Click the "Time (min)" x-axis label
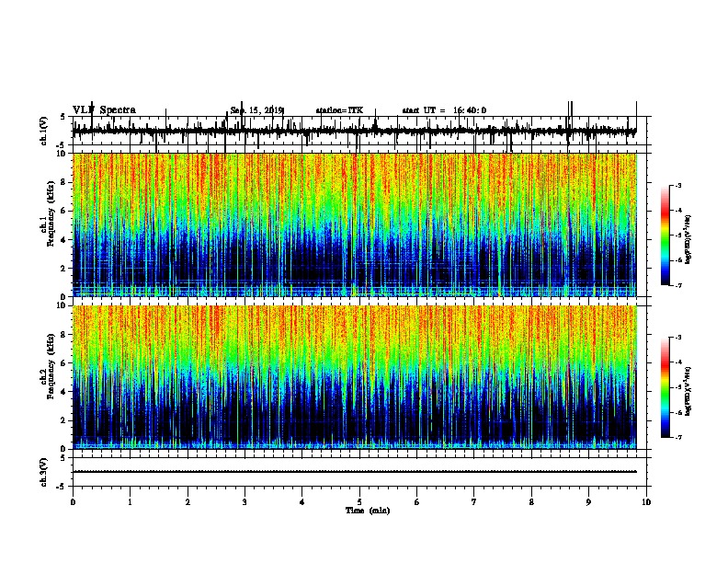The height and width of the screenshot is (563, 728). click(368, 511)
